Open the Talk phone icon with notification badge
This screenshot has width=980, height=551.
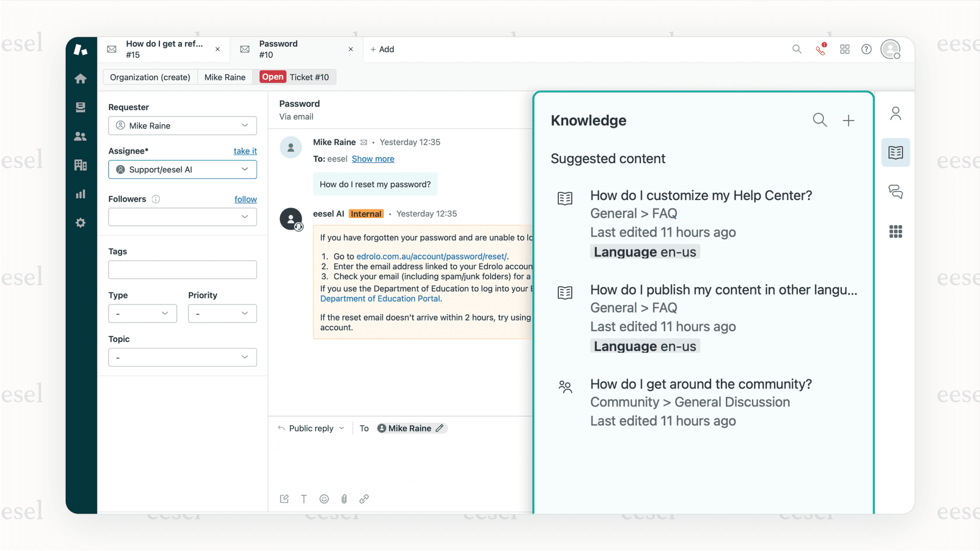click(x=820, y=50)
